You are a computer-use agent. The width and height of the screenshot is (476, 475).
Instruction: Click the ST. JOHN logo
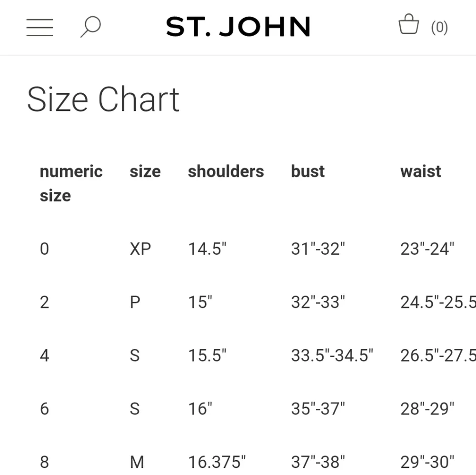point(238,27)
